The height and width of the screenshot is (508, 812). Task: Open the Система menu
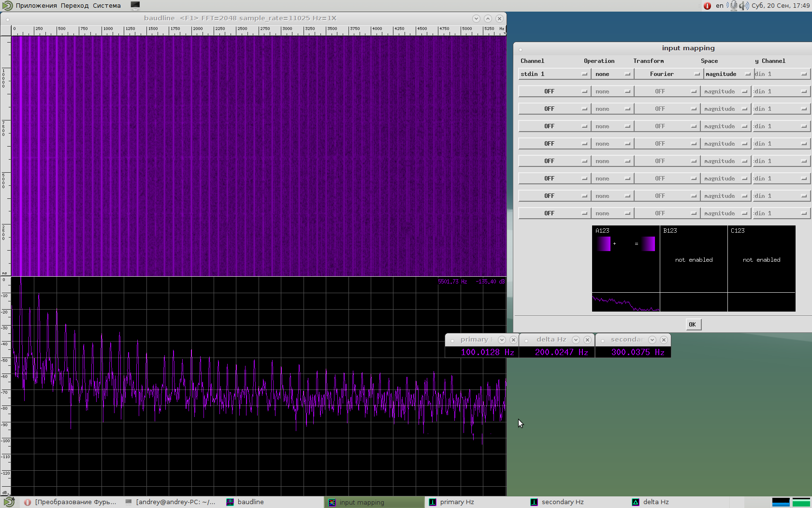107,6
